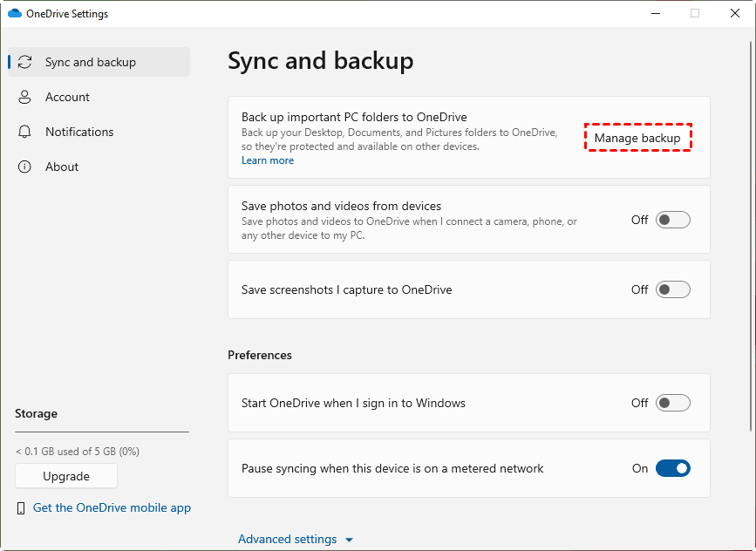This screenshot has width=756, height=551.
Task: Open the Account settings page
Action: 67,97
